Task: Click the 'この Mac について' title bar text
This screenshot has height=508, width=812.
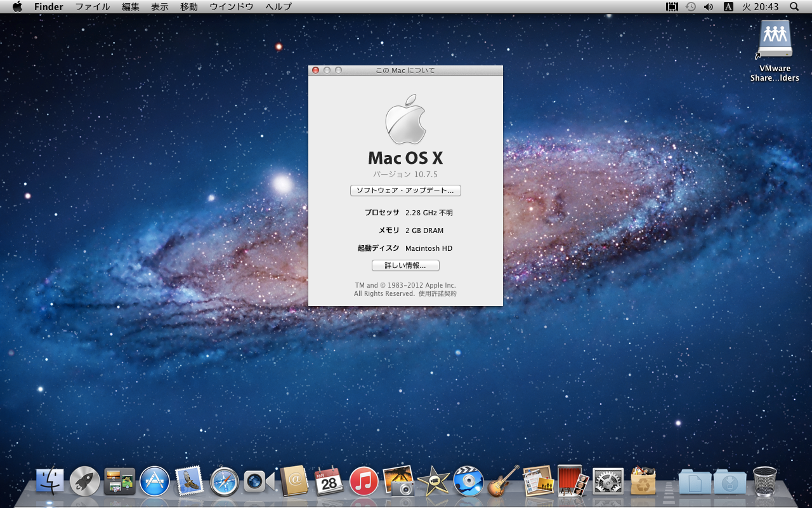Action: point(405,70)
